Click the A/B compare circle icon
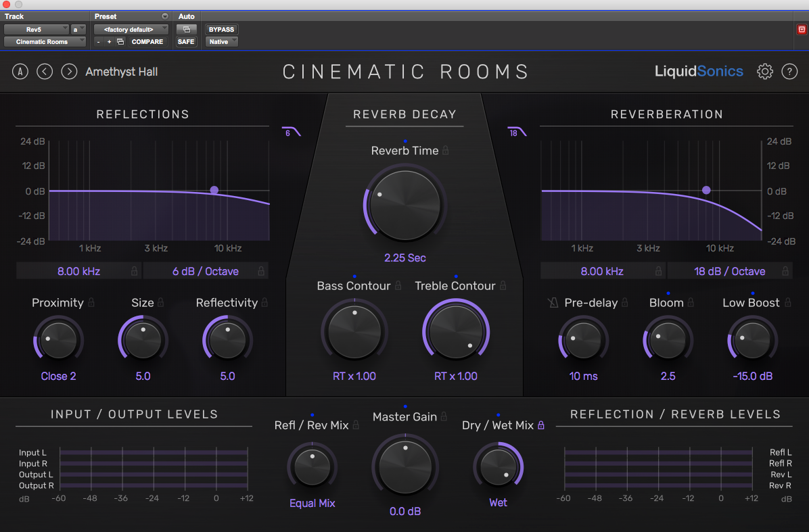This screenshot has height=532, width=809. (20, 72)
